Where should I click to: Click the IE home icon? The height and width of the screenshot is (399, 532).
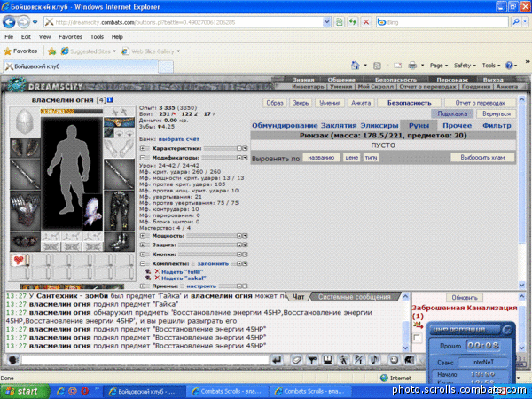[x=356, y=66]
